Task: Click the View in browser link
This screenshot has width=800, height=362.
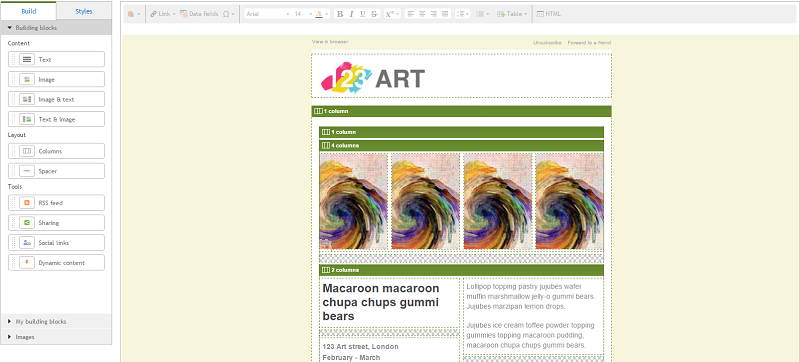Action: coord(330,42)
